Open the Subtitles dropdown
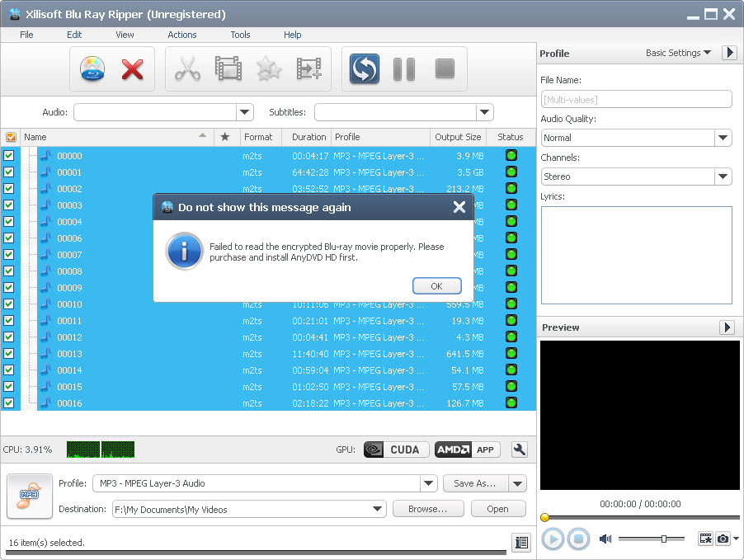The height and width of the screenshot is (560, 744). coord(484,112)
